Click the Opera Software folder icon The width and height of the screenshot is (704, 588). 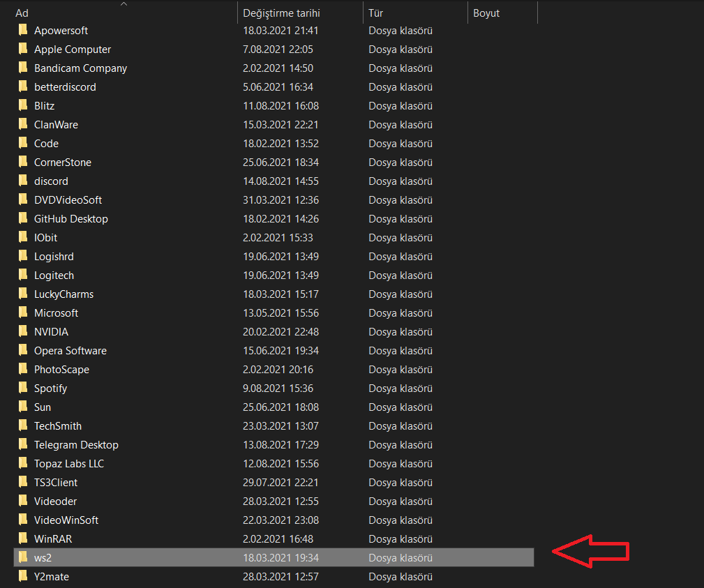(23, 351)
